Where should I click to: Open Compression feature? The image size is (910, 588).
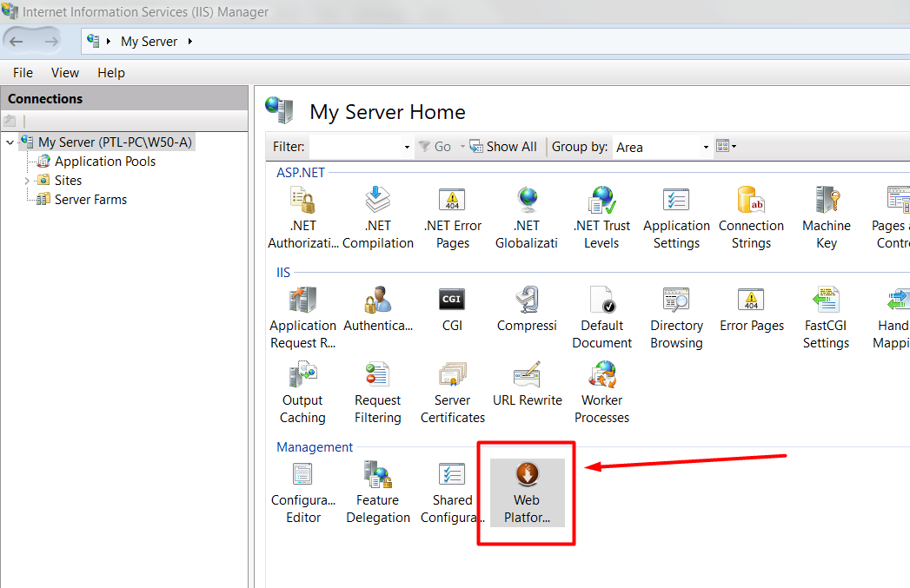click(527, 310)
